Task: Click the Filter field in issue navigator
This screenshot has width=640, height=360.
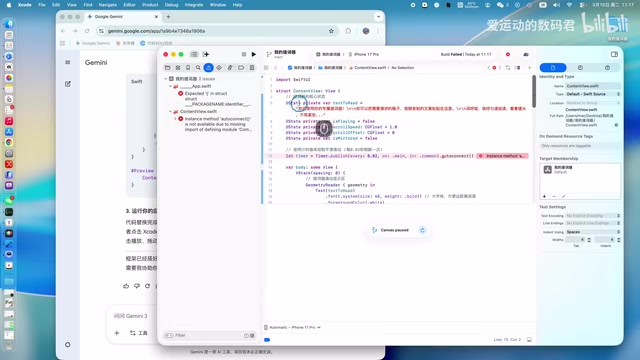Action: point(209,336)
